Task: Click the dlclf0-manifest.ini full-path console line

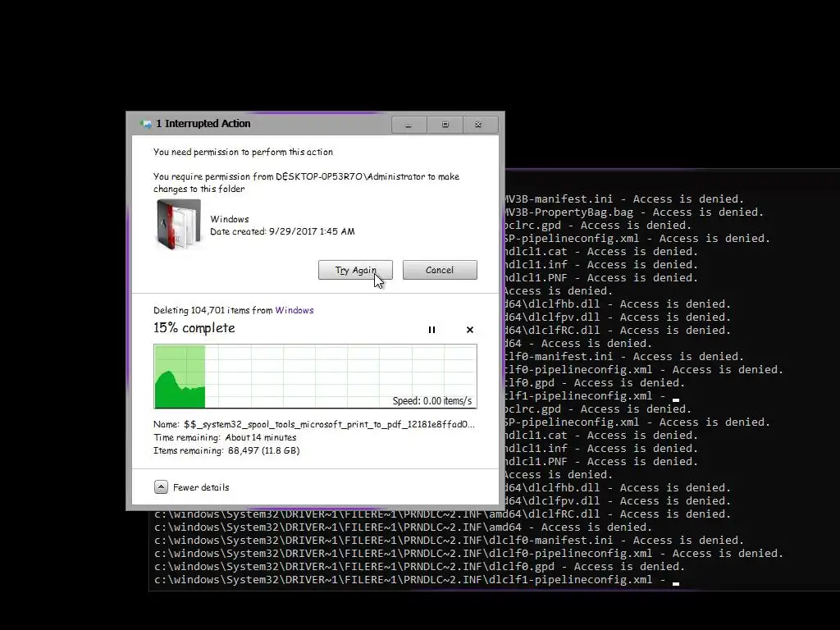Action: pos(449,540)
